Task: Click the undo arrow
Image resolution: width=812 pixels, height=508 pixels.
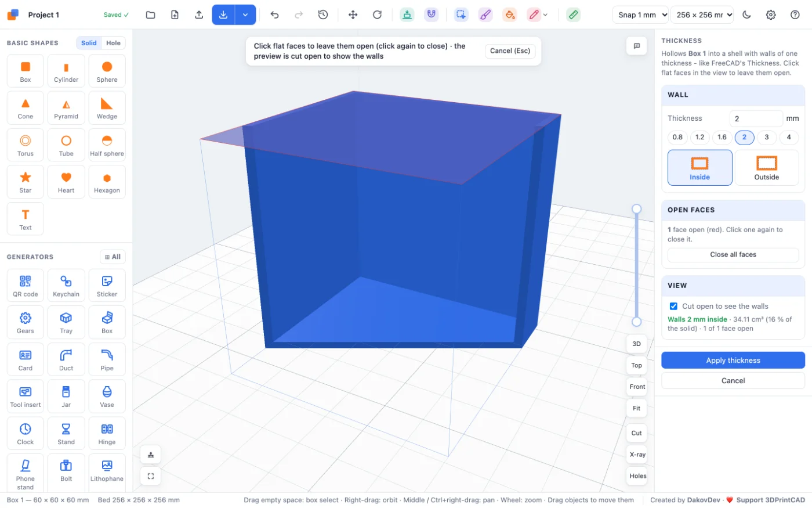Action: 274,15
